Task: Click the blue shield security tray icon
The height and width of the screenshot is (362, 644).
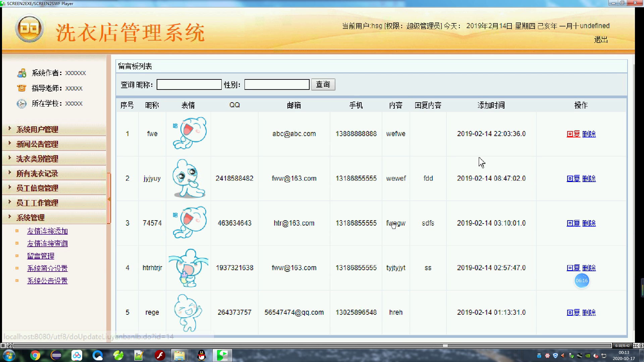Action: click(555, 356)
